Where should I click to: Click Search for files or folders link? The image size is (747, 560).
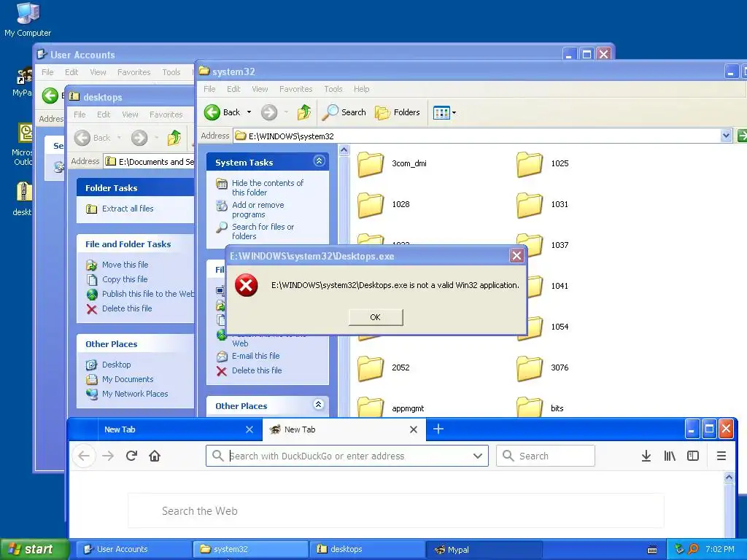point(263,231)
